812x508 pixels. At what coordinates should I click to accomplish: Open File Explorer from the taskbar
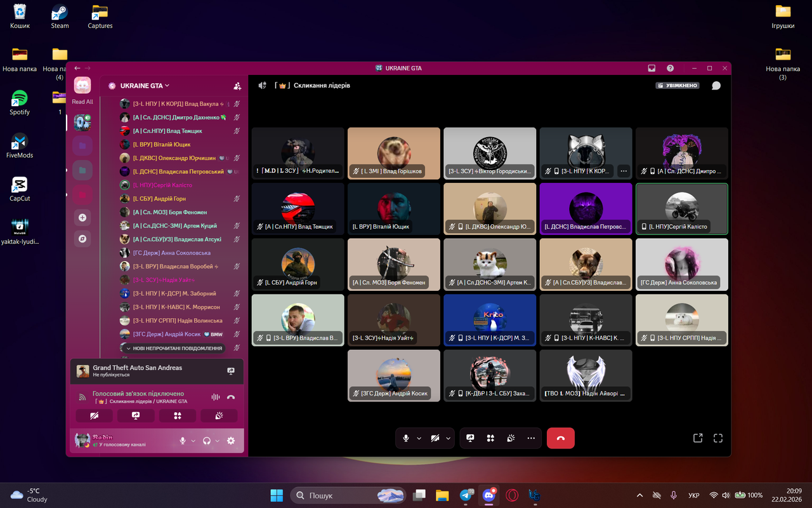pyautogui.click(x=442, y=495)
